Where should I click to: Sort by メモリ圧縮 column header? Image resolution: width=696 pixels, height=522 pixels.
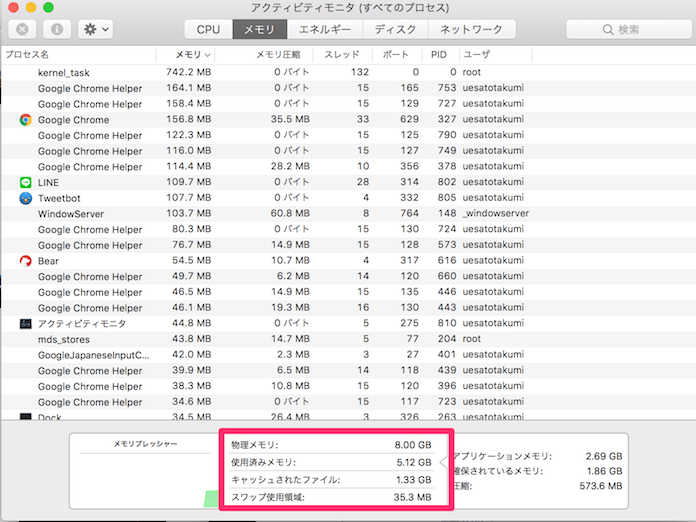click(264, 55)
